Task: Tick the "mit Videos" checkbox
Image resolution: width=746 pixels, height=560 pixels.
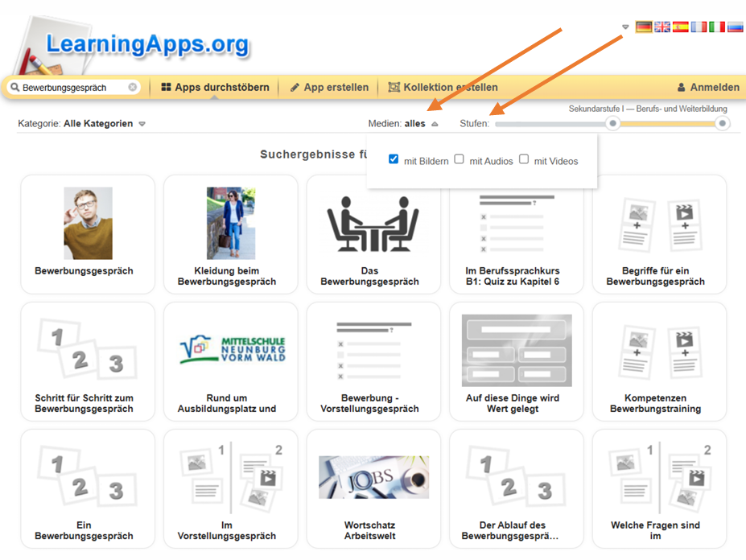Action: click(x=524, y=159)
